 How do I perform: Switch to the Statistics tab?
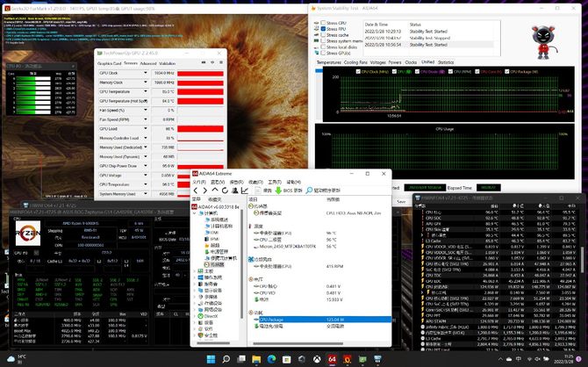446,62
